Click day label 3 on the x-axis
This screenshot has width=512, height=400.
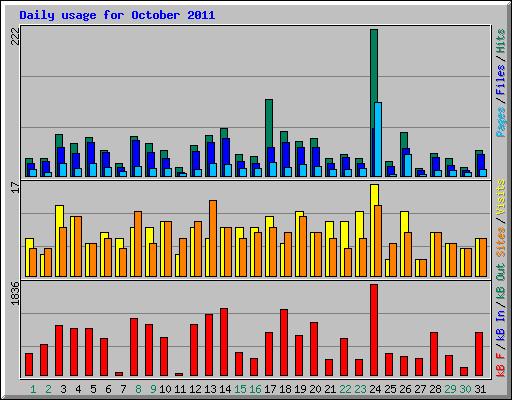pos(63,389)
